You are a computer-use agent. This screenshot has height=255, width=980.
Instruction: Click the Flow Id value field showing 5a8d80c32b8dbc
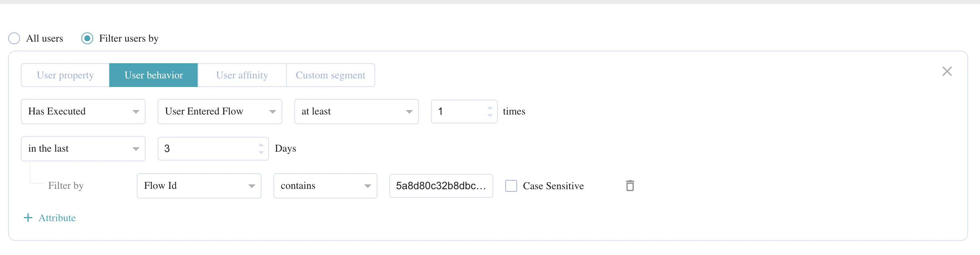(x=441, y=186)
